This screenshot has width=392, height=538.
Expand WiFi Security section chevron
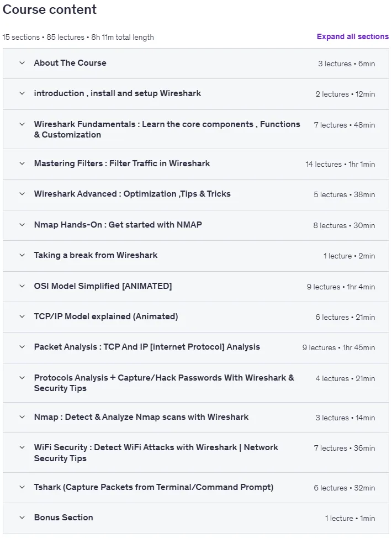click(x=22, y=447)
